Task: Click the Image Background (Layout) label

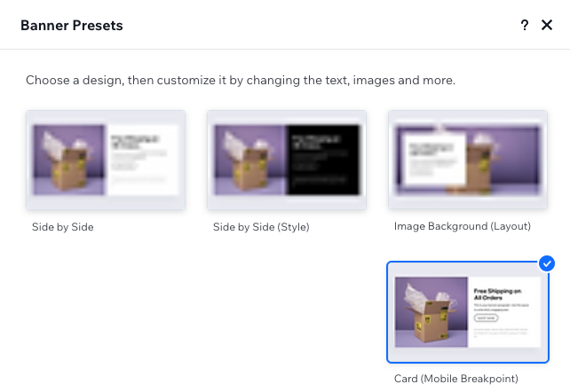Action: [463, 226]
